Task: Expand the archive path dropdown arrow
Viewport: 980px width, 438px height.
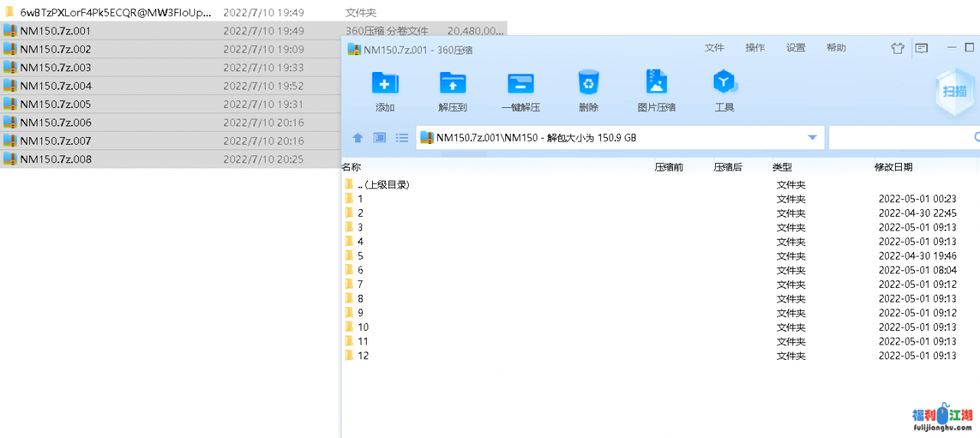Action: point(812,138)
